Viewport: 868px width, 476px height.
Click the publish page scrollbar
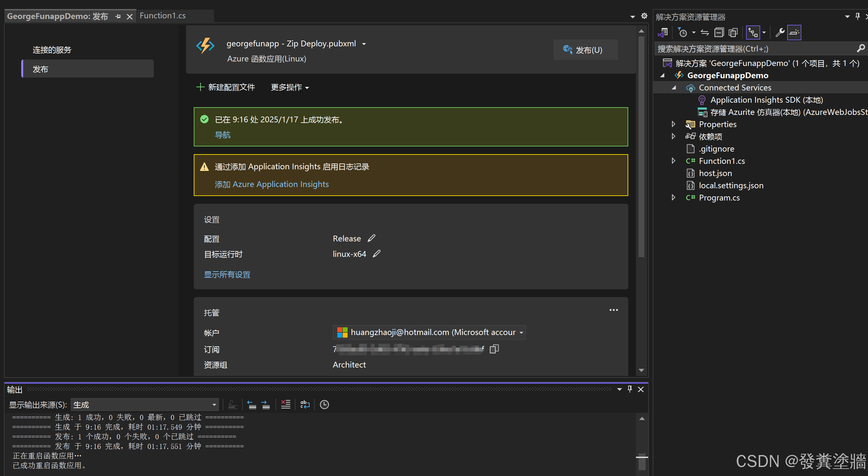pyautogui.click(x=641, y=146)
